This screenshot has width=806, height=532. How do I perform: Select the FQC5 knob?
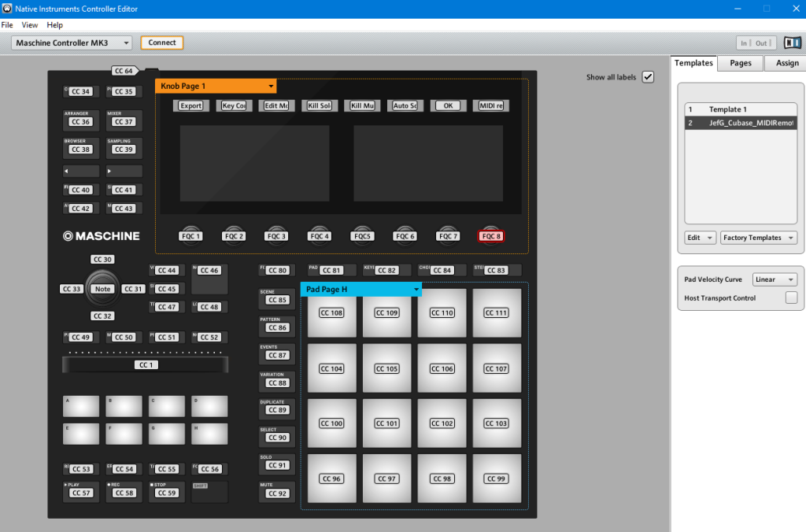(x=362, y=236)
